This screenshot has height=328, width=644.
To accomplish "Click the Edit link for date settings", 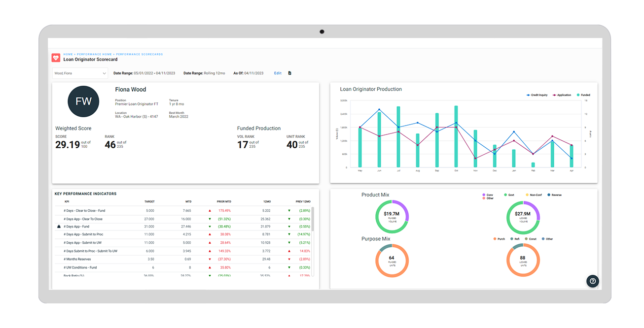I will click(278, 73).
